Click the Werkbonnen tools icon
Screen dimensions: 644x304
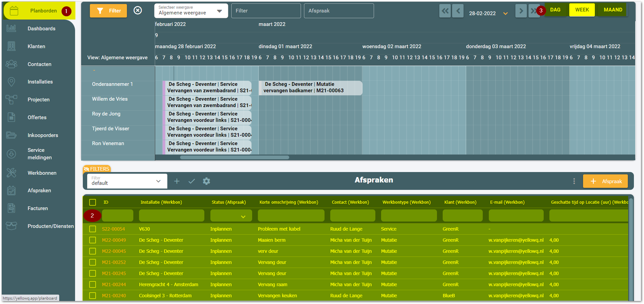(11, 173)
